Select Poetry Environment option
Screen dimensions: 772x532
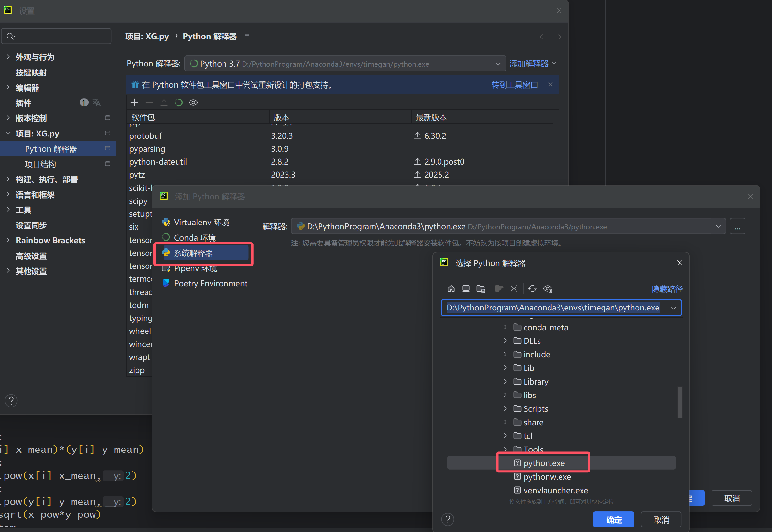point(210,283)
